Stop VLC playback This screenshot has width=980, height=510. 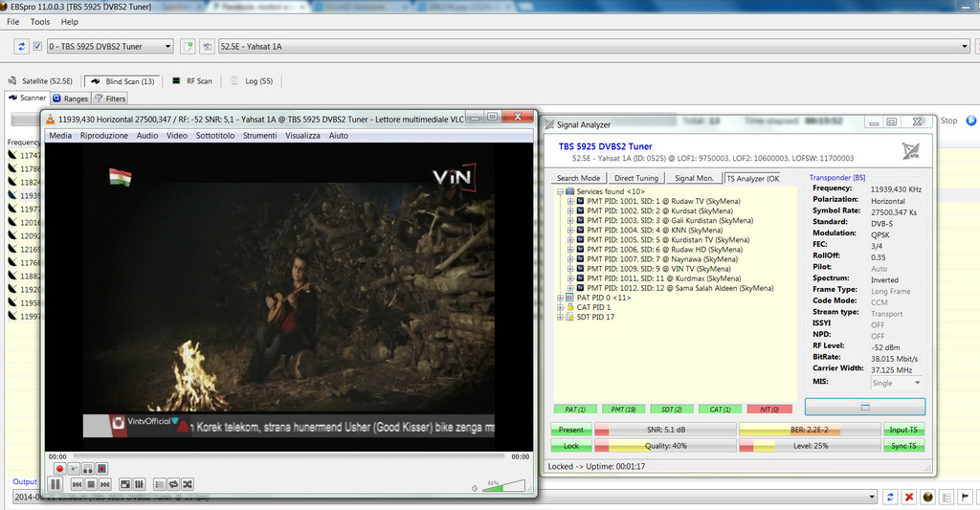tap(91, 484)
